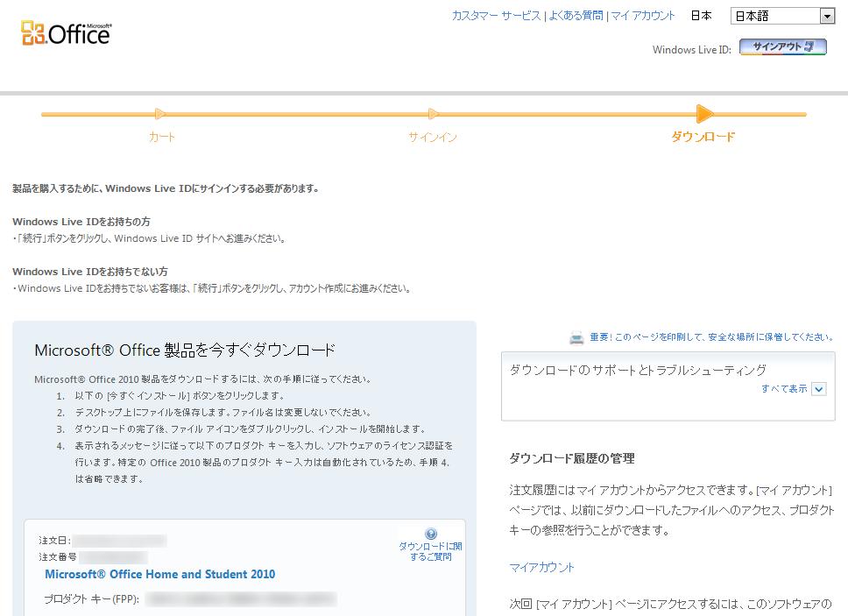Click the プロダクト キー (FPP): label
Screen dimensions: 848x616
pos(91,599)
